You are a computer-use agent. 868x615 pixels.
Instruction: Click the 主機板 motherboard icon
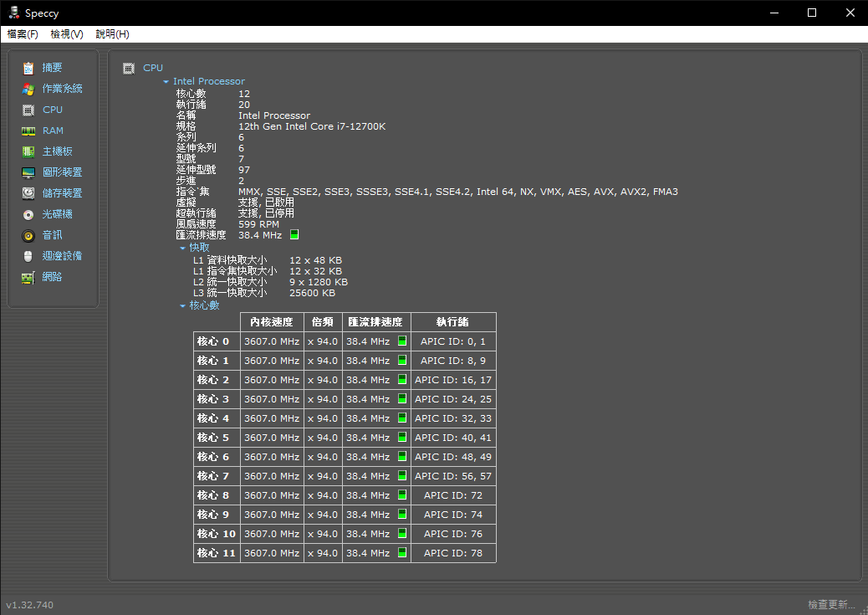28,151
